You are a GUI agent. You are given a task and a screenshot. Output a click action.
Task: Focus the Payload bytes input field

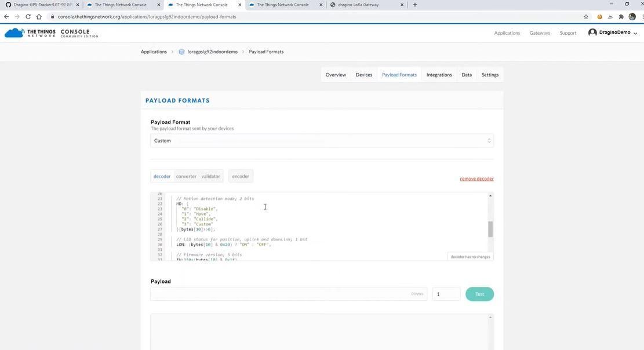point(289,294)
